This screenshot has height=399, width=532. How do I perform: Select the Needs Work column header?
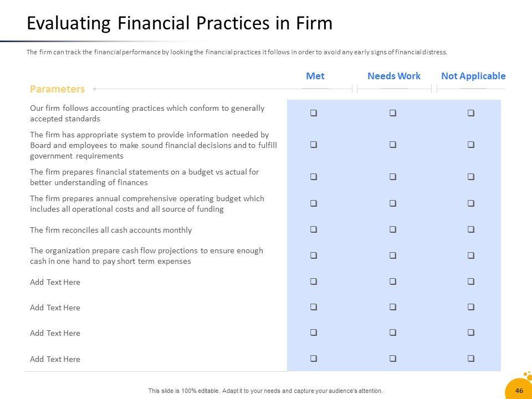click(x=394, y=76)
